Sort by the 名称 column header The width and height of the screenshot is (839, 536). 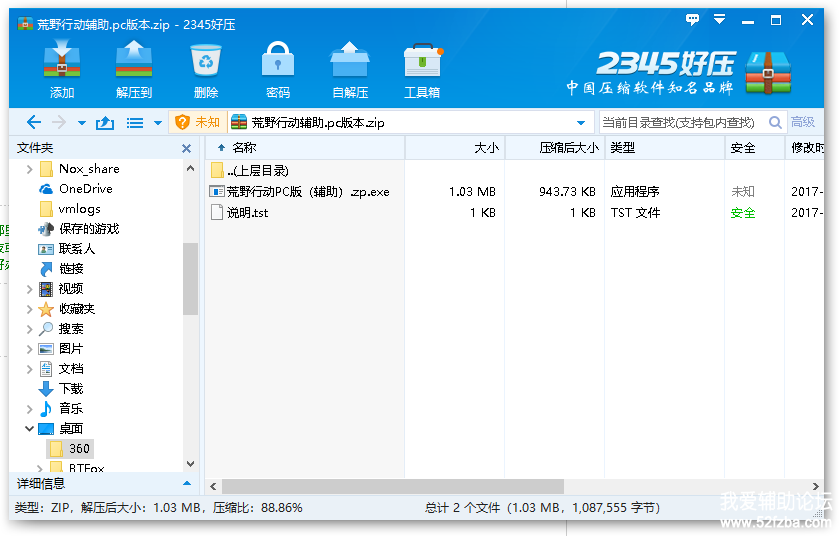click(244, 148)
